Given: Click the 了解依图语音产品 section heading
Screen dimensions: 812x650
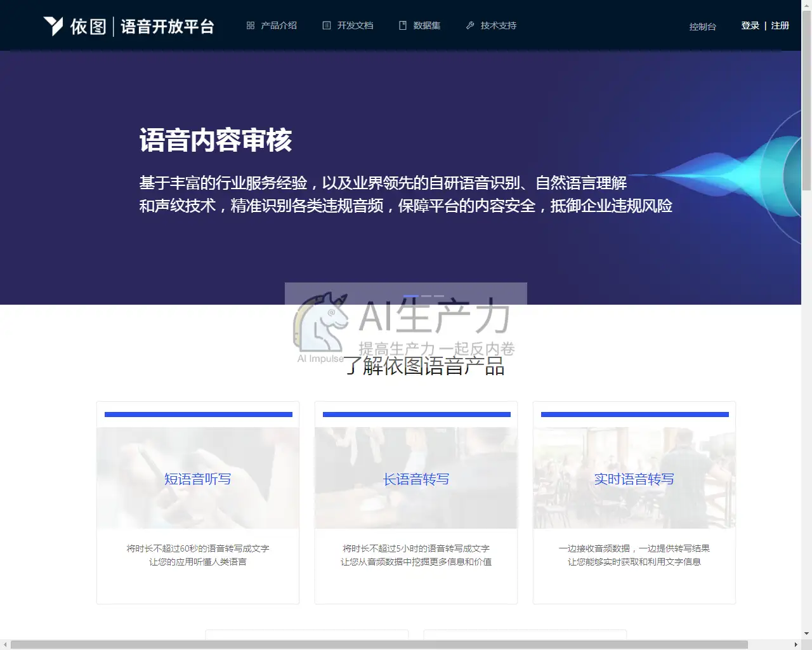Looking at the screenshot, I should [x=424, y=366].
